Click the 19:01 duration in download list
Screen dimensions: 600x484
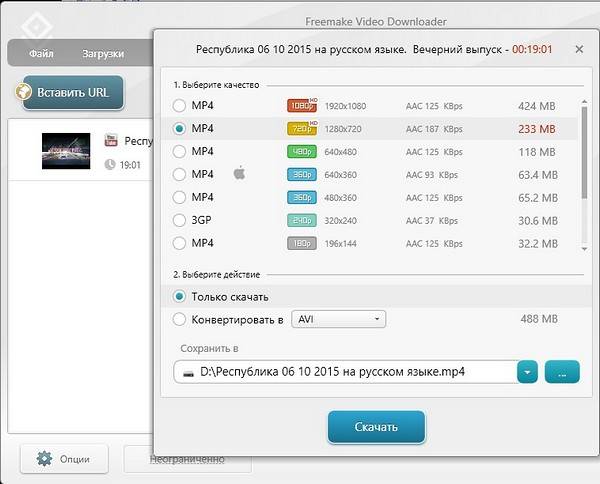pyautogui.click(x=130, y=165)
